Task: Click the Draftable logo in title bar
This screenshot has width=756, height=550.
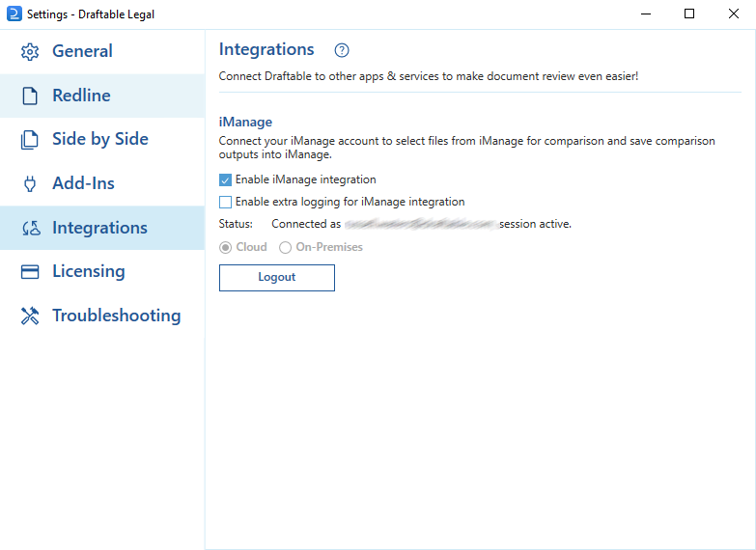Action: (14, 14)
